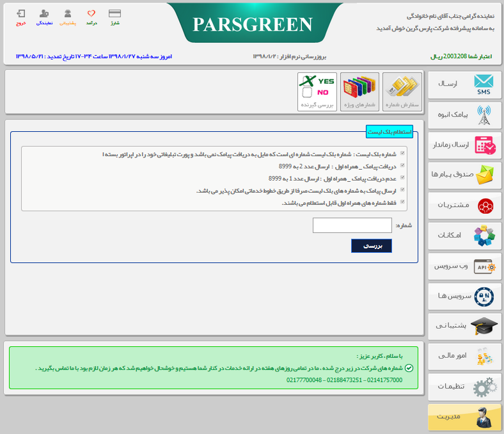
Task: Open the 'پیامک انبوه' menu label
Action: pyautogui.click(x=453, y=115)
